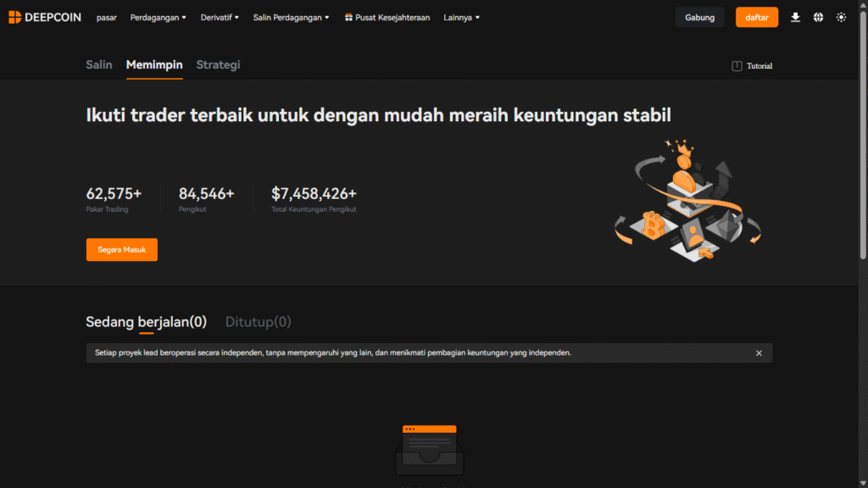Open the app download icon
Screen dimensions: 868x488
click(795, 17)
